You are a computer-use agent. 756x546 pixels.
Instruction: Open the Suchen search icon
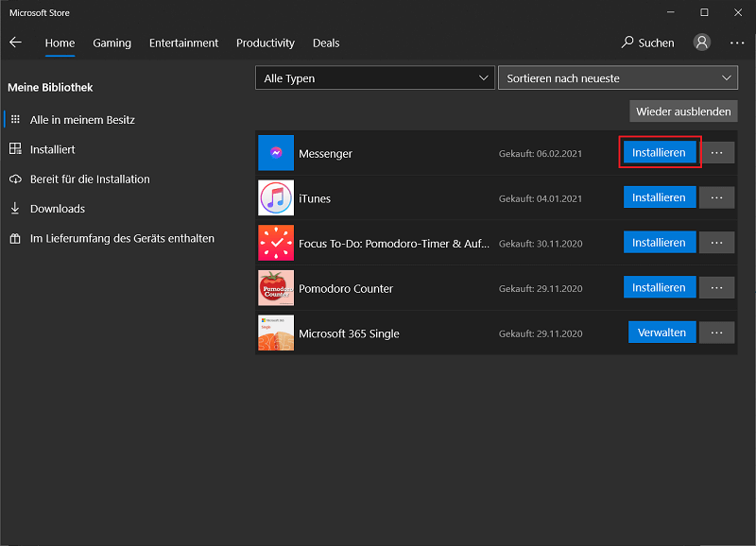627,43
